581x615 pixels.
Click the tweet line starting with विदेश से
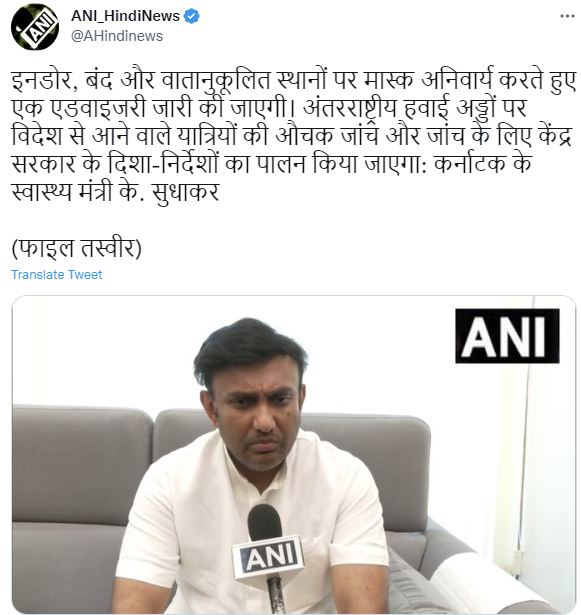click(x=291, y=136)
